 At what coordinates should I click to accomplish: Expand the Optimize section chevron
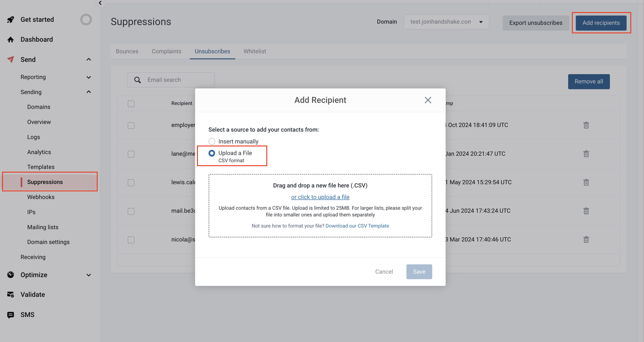tap(88, 275)
